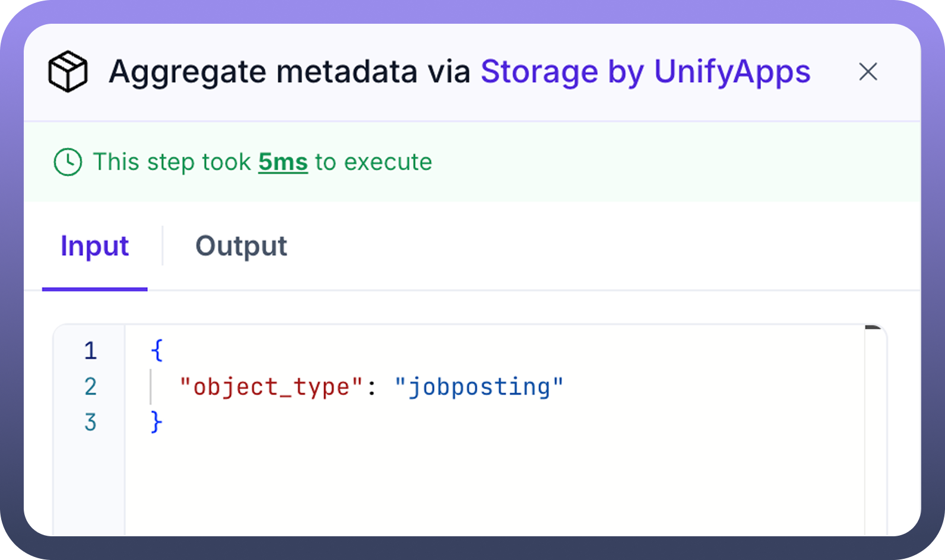Place cursor on the closing curly brace

coord(157,422)
